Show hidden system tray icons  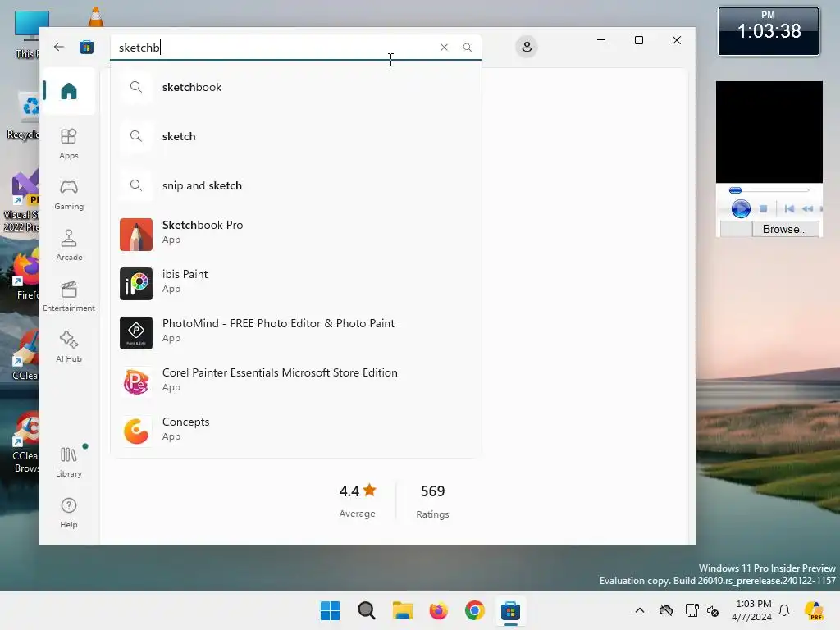pyautogui.click(x=640, y=610)
